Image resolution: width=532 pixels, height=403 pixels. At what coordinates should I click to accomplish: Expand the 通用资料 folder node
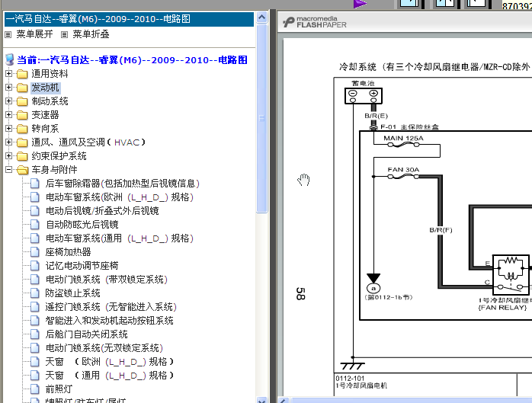(x=9, y=73)
